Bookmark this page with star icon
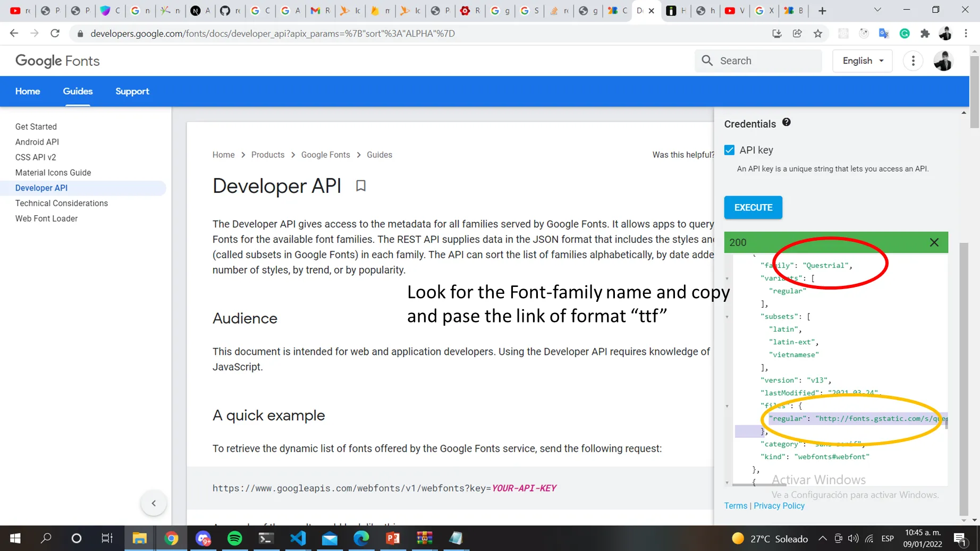 point(817,33)
